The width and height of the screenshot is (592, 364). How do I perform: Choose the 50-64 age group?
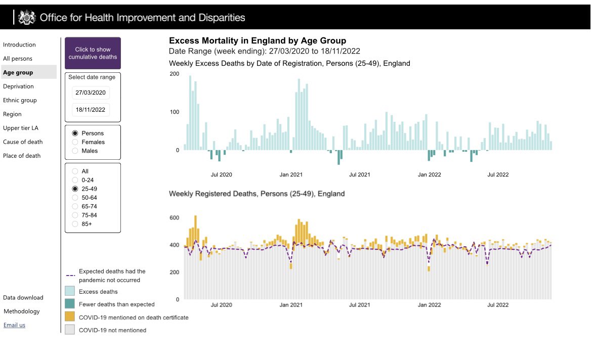tap(75, 198)
